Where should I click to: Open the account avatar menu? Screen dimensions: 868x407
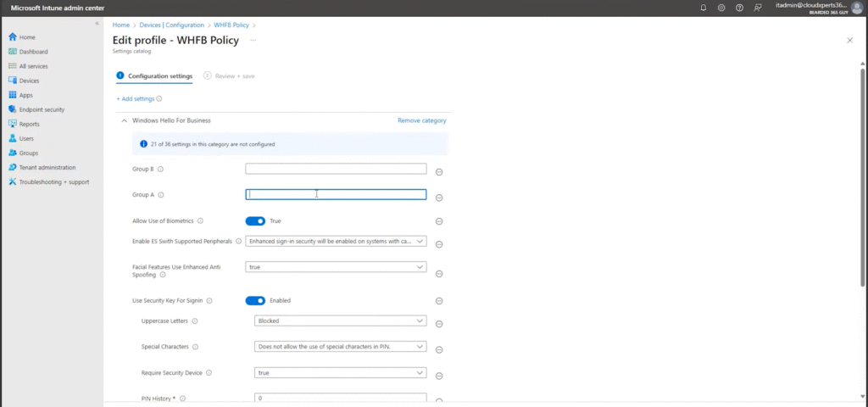(856, 8)
